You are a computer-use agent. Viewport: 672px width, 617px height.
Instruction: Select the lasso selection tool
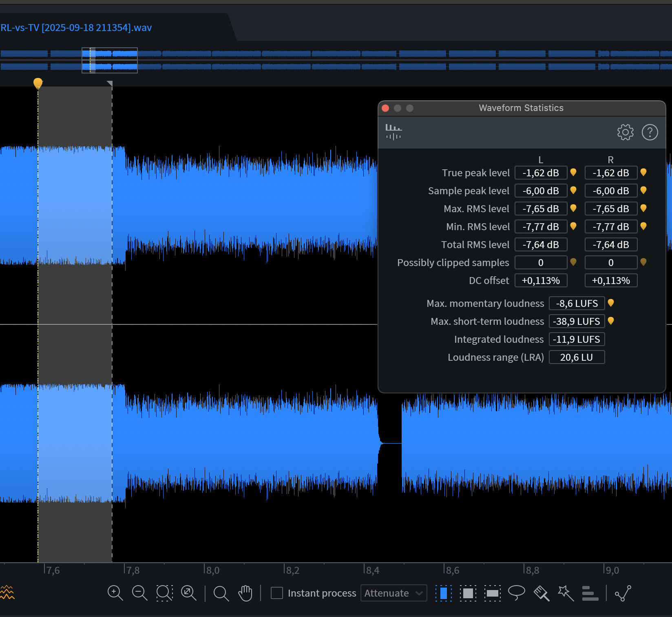pos(516,593)
